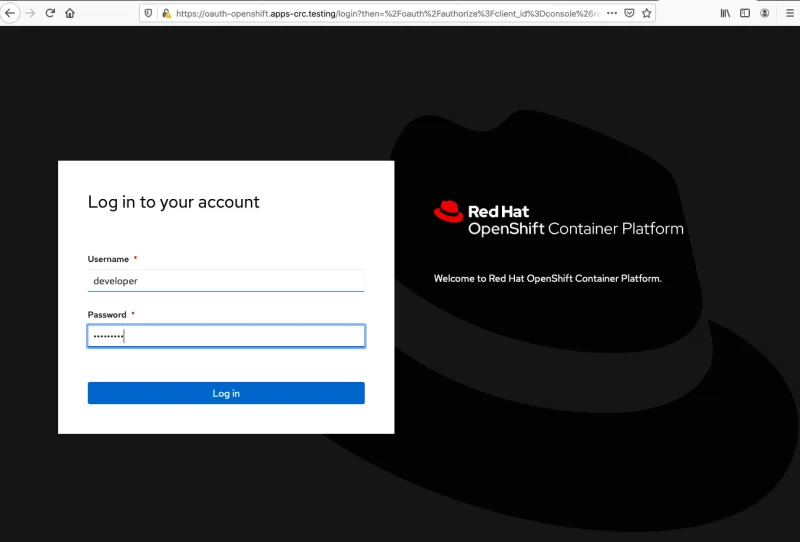
Task: Reload the current login page
Action: (50, 13)
